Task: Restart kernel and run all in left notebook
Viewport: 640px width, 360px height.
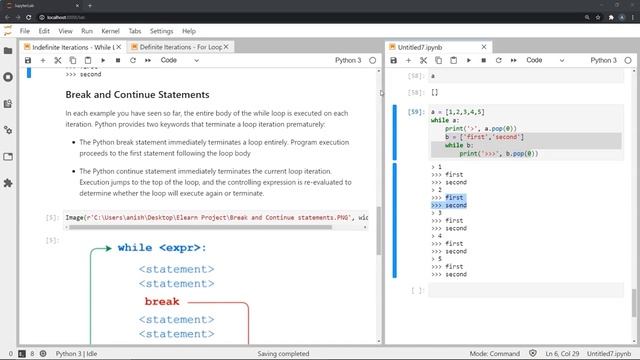Action: click(148, 60)
